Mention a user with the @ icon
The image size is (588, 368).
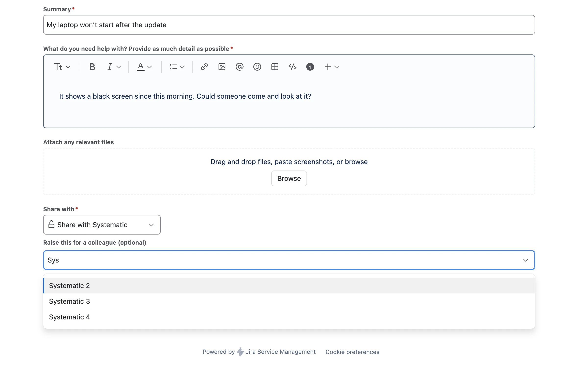[x=240, y=67]
